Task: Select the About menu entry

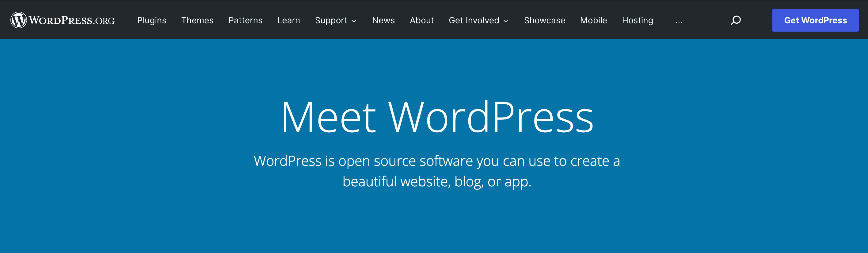Action: point(421,20)
